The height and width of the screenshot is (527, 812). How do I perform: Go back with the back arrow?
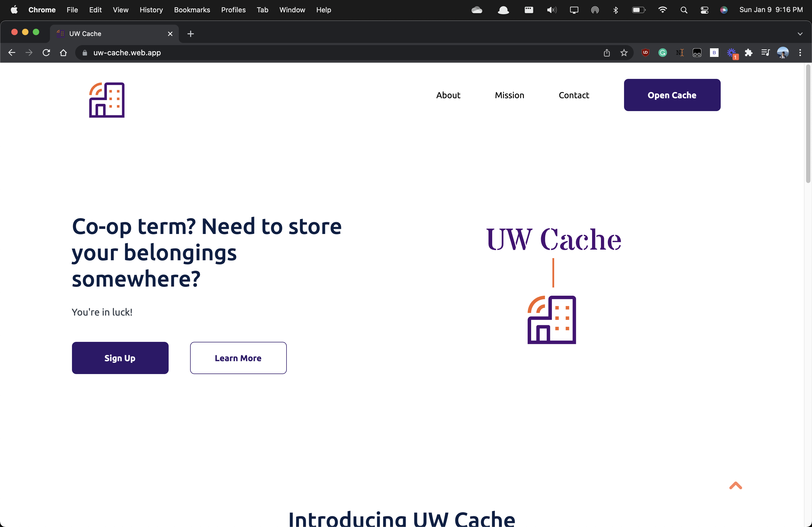coord(12,53)
